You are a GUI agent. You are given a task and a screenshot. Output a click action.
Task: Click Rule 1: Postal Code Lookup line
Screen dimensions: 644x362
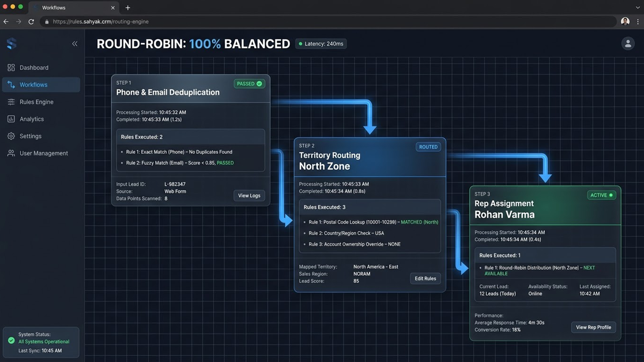373,222
